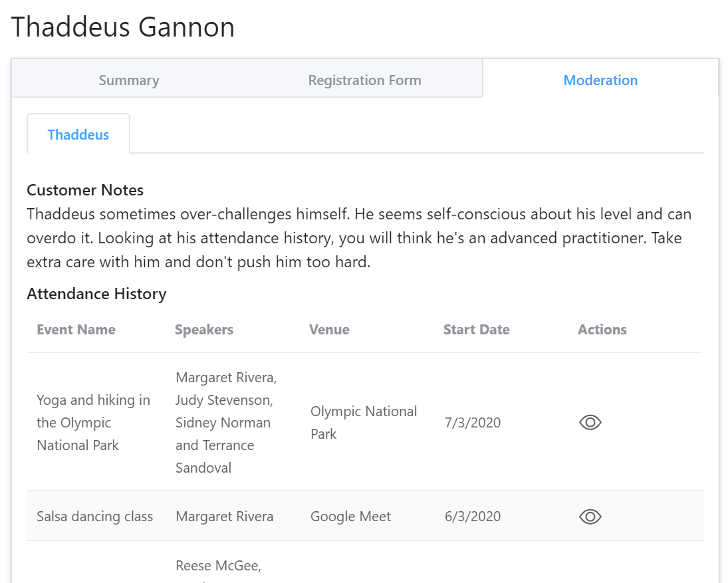
Task: Click Margaret Rivera in the Salsa dancing row
Action: click(224, 517)
